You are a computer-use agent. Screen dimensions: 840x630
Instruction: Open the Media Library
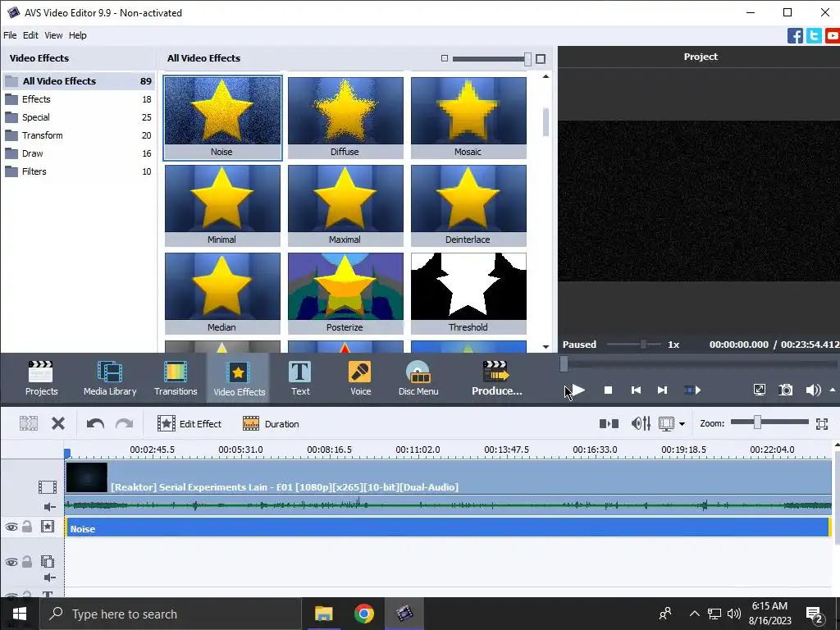click(x=110, y=378)
